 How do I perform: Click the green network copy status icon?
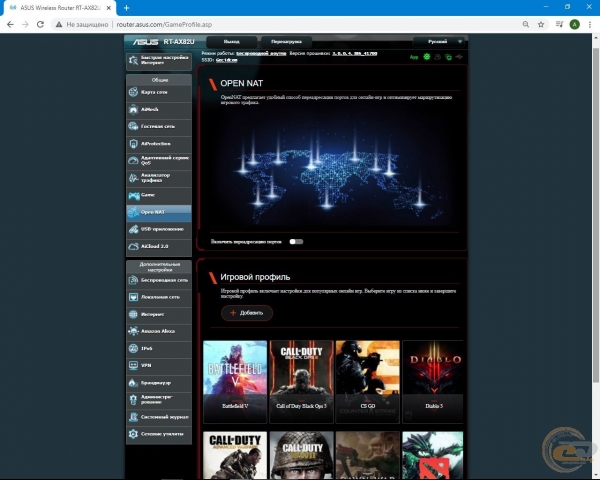click(x=448, y=57)
